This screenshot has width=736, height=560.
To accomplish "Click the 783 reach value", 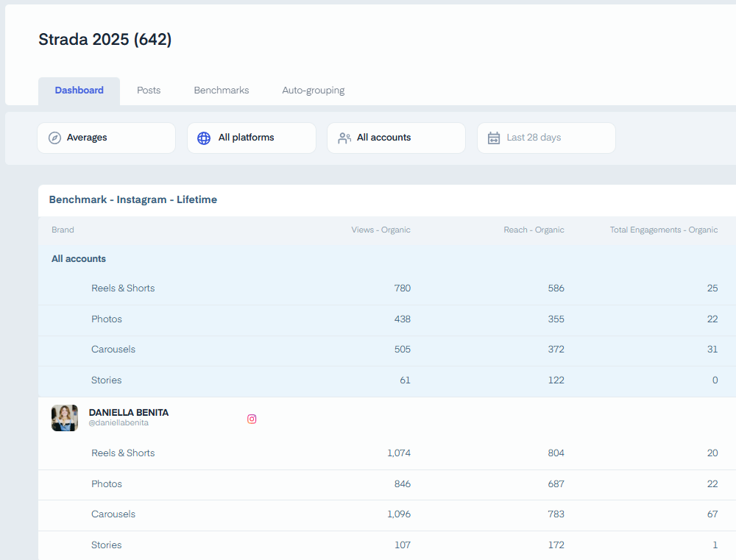I will pos(556,514).
